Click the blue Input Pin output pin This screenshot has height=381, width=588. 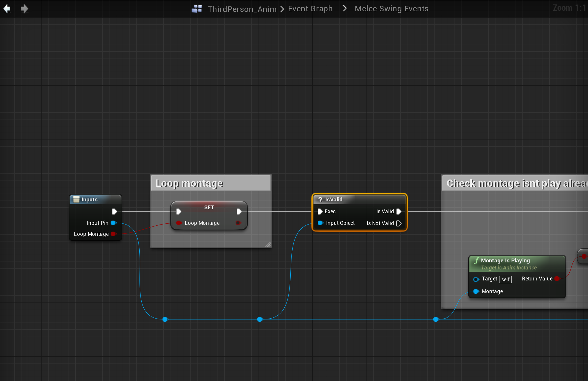click(113, 223)
